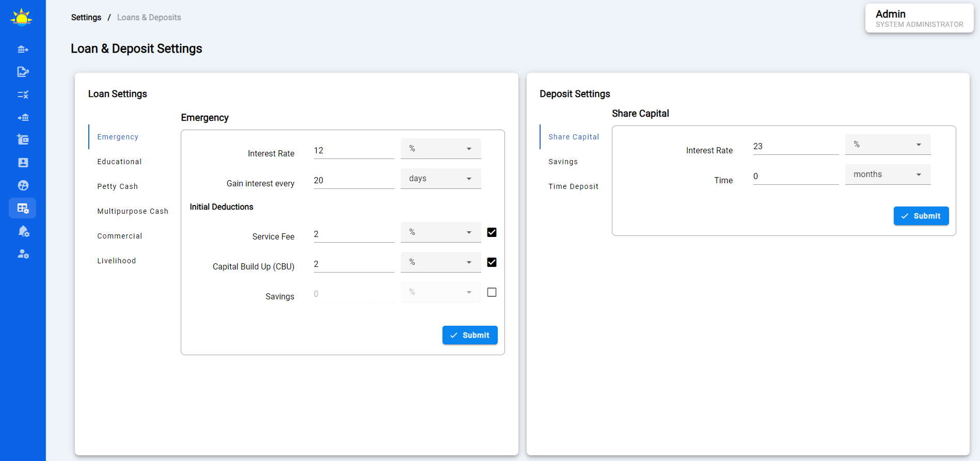Open the Admin user profile card

(x=919, y=18)
